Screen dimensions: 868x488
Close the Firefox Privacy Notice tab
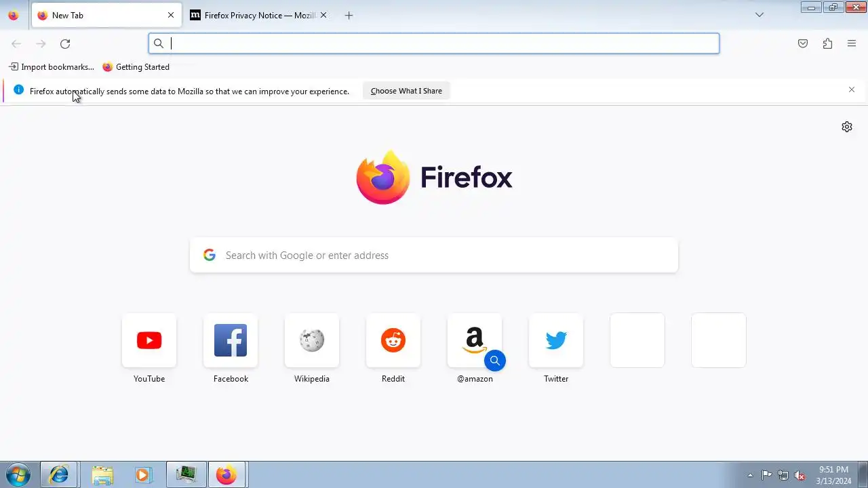pos(323,15)
